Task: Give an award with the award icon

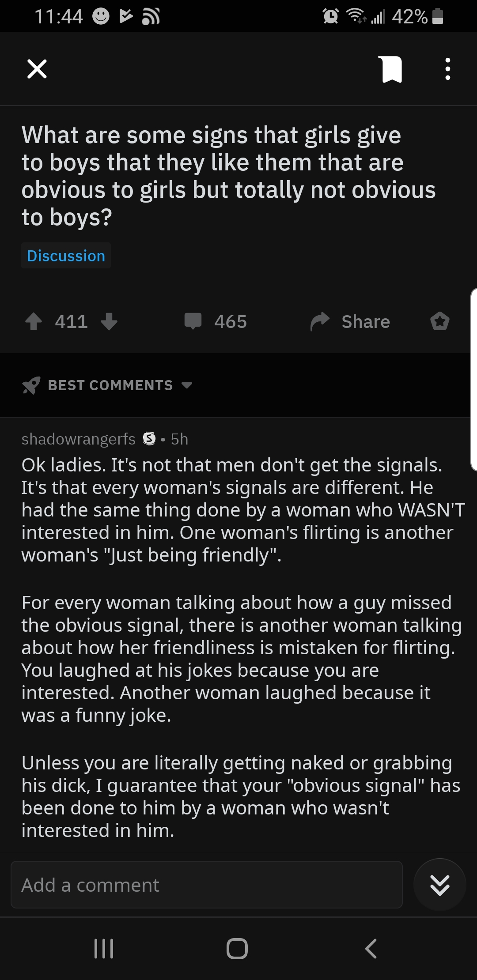Action: click(440, 321)
